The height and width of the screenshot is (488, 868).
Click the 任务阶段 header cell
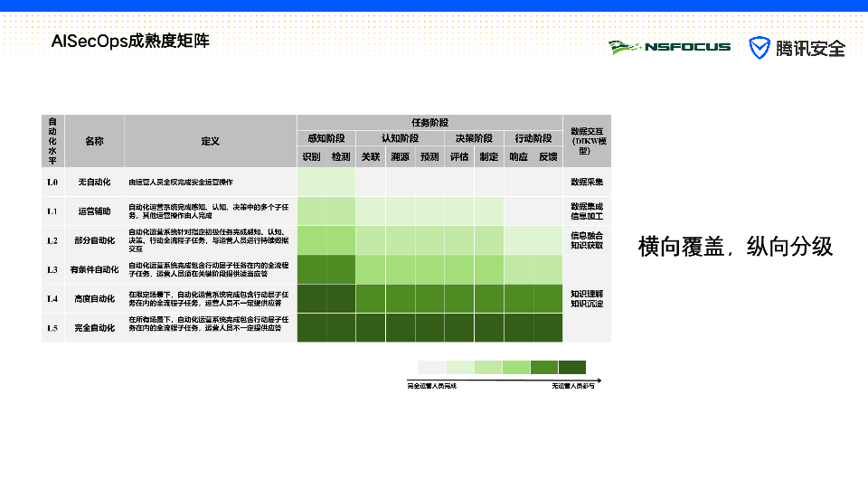click(x=429, y=123)
